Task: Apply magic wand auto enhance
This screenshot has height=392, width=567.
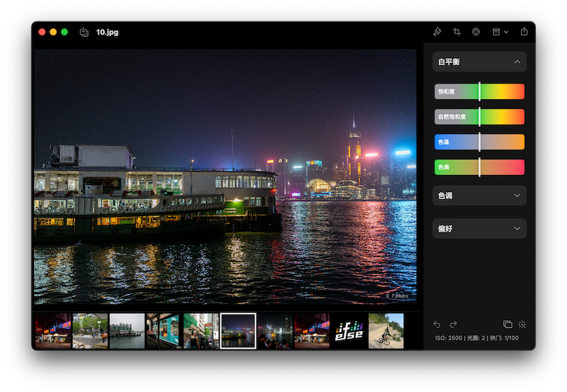Action: pyautogui.click(x=522, y=324)
